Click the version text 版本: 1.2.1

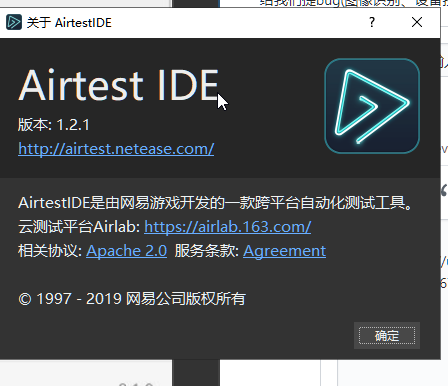pos(54,125)
